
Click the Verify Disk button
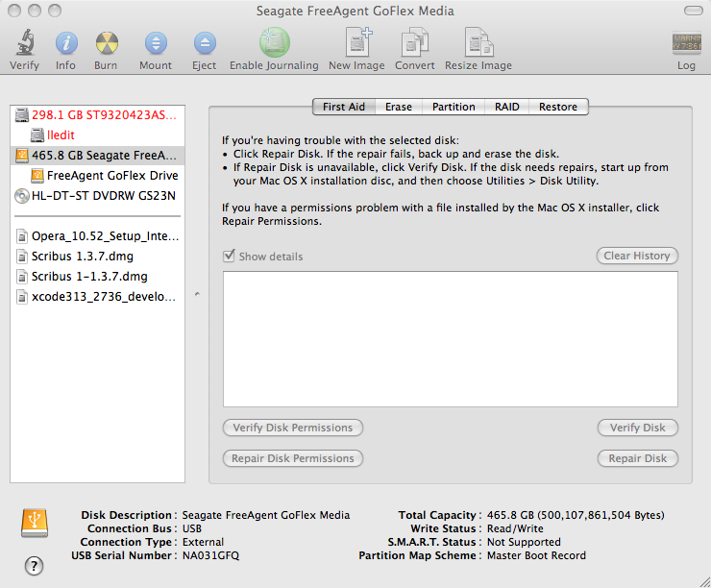click(638, 428)
